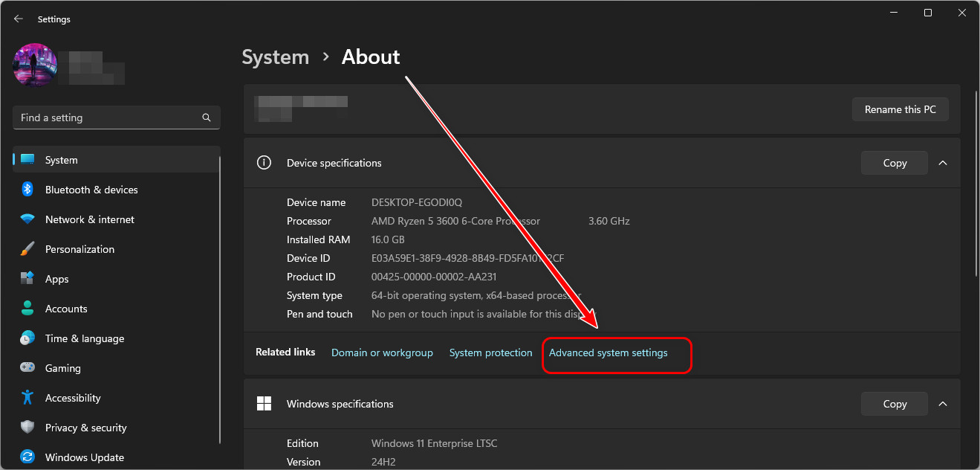This screenshot has width=980, height=470.
Task: Open the Apps sidebar icon
Action: coord(27,279)
